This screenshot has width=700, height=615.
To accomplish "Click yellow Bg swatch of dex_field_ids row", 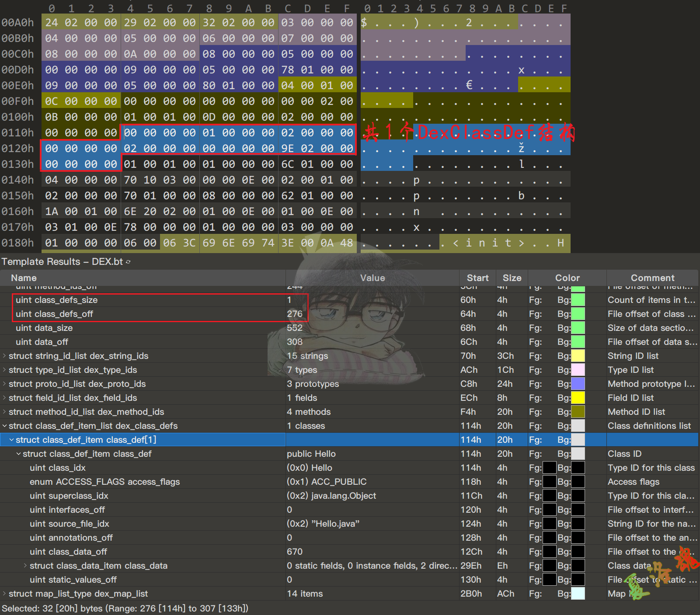I will (x=578, y=398).
